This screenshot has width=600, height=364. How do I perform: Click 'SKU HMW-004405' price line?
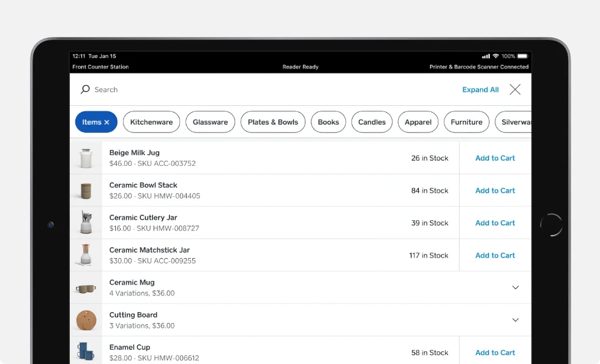(x=154, y=196)
